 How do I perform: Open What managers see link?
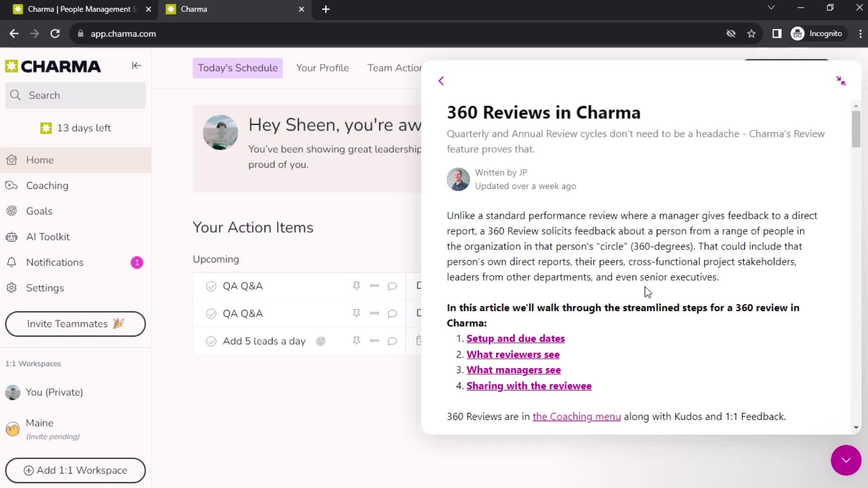514,370
